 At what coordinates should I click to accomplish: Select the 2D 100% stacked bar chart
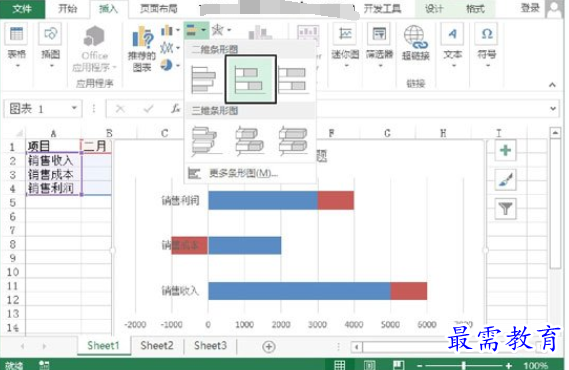tap(294, 79)
